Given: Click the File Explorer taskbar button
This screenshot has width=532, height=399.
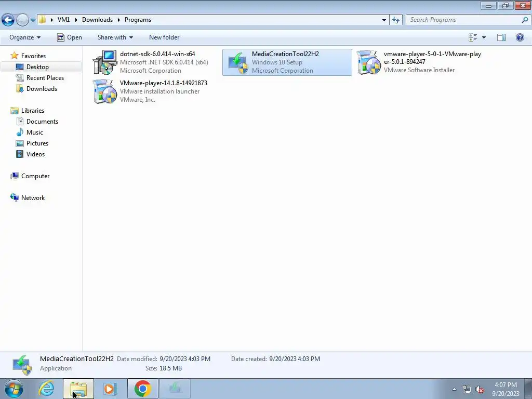Looking at the screenshot, I should 78,389.
